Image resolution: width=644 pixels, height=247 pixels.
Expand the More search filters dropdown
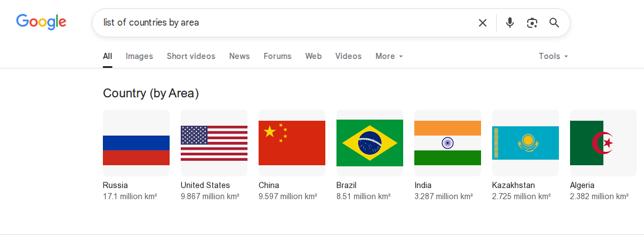(x=389, y=56)
